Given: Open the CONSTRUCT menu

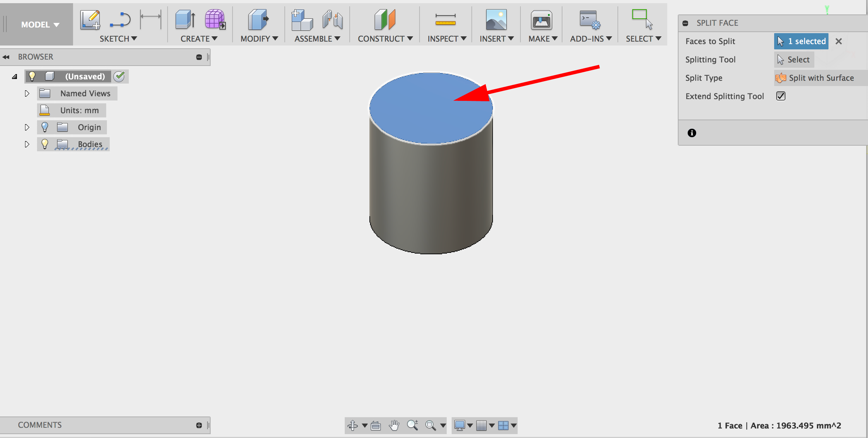Looking at the screenshot, I should pyautogui.click(x=385, y=39).
